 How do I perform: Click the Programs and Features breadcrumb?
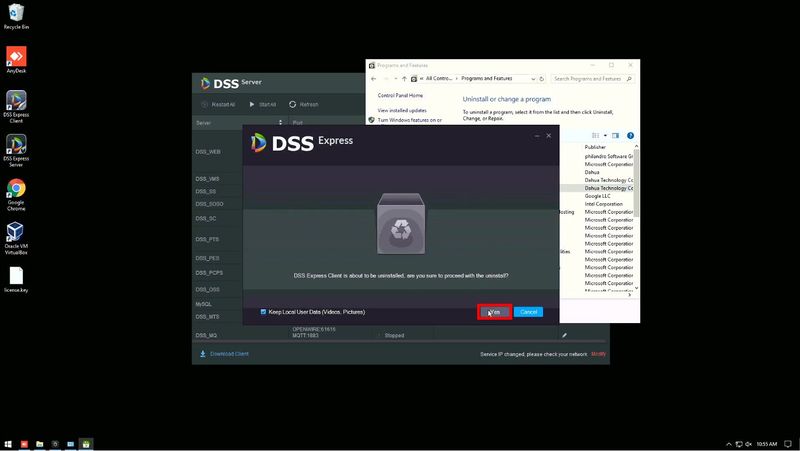[487, 79]
